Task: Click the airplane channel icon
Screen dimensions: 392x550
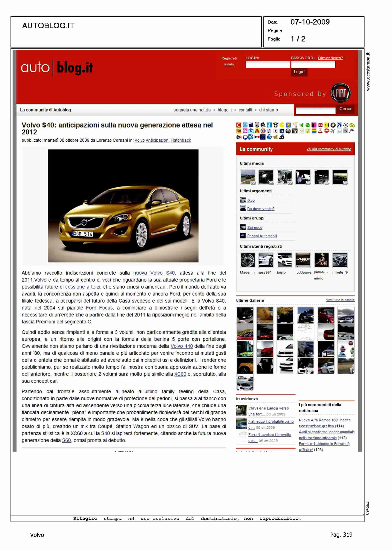Action: coord(333,131)
